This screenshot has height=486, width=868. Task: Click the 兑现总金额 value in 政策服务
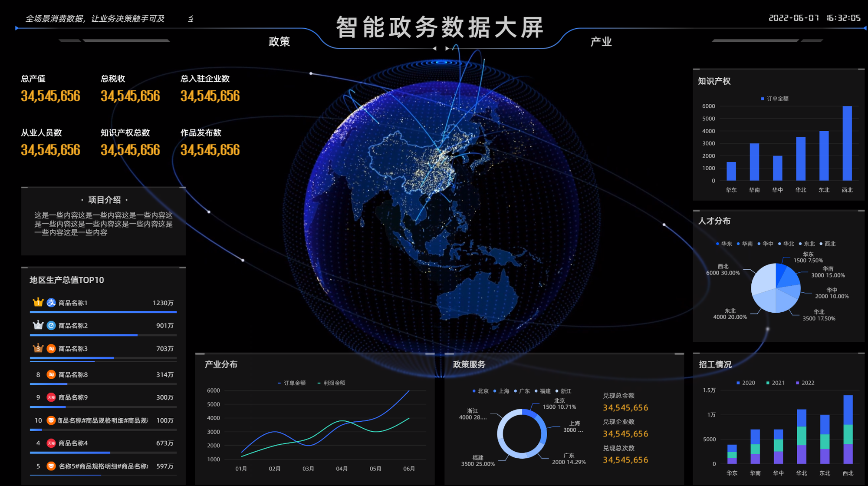625,408
